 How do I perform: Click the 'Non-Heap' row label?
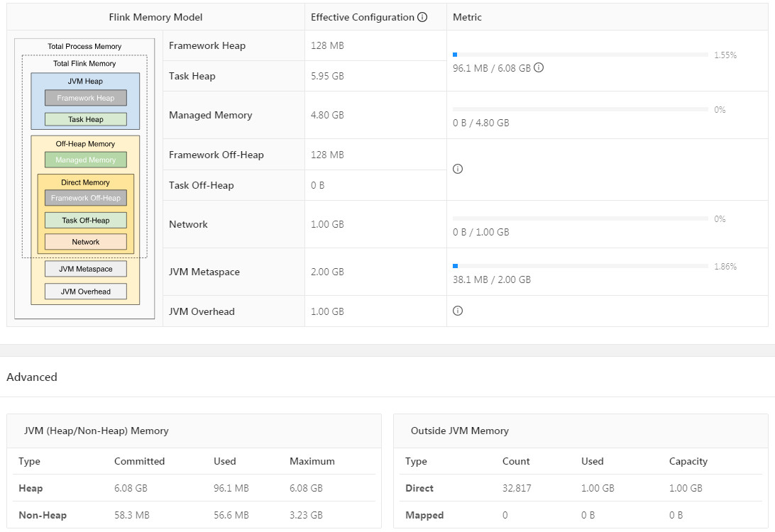coord(43,515)
